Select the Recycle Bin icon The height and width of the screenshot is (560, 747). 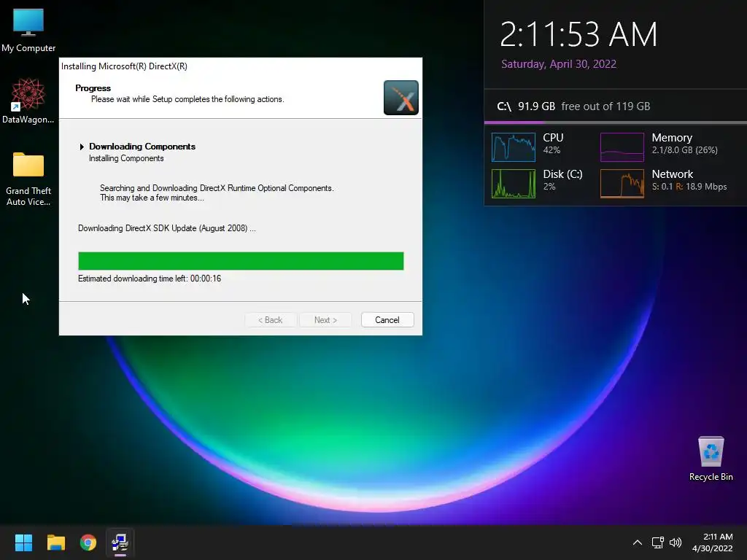711,459
